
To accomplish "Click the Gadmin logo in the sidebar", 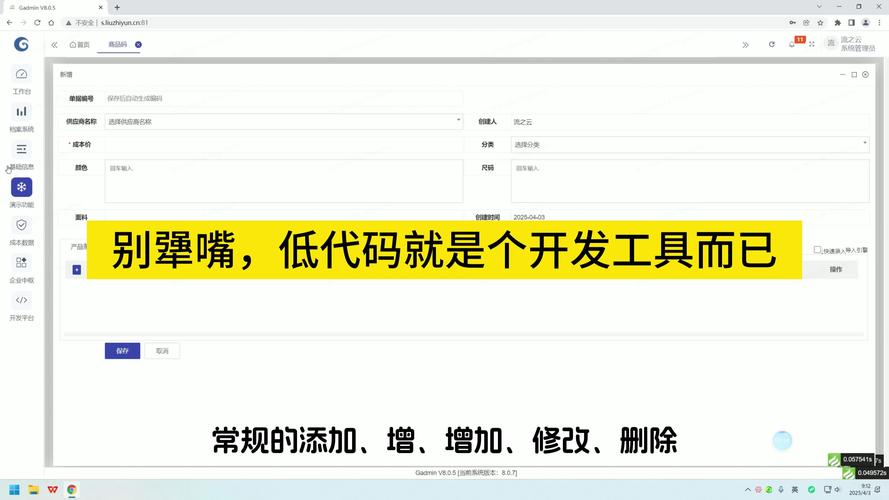I will coord(22,44).
